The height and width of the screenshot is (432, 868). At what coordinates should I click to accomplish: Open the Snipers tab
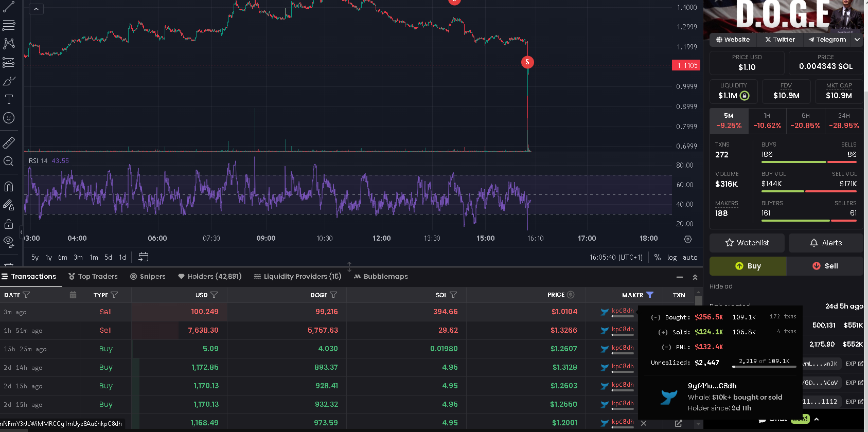coord(148,276)
